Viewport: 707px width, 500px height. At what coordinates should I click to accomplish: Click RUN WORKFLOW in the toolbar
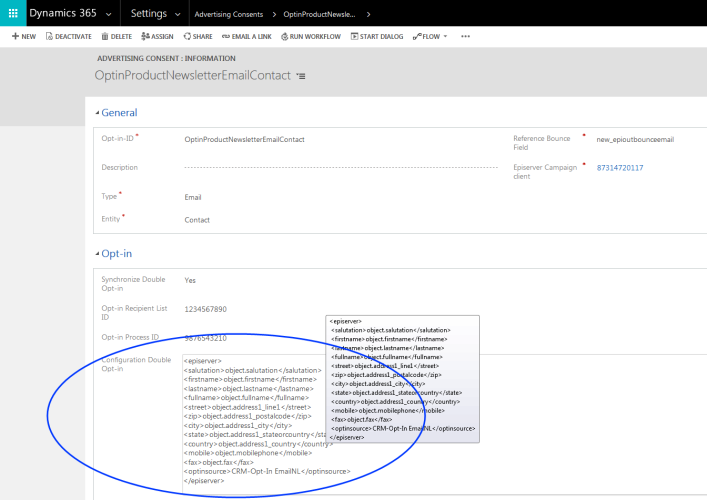(310, 36)
